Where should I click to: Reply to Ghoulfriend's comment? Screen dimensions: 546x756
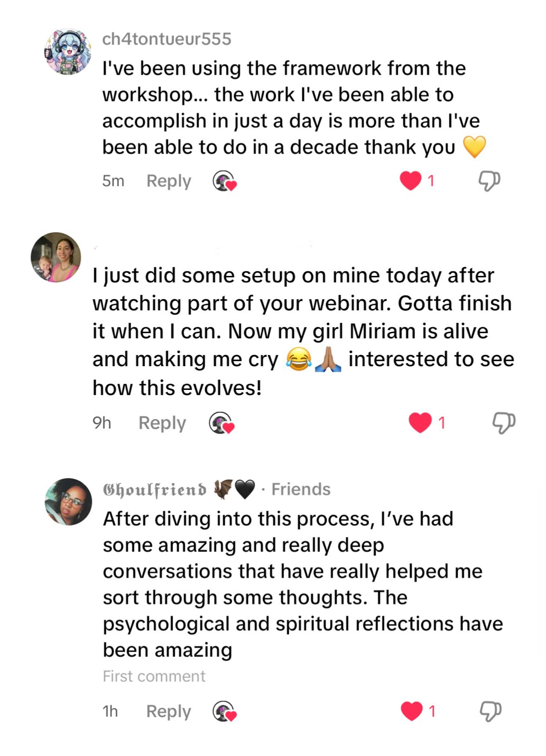tap(168, 711)
